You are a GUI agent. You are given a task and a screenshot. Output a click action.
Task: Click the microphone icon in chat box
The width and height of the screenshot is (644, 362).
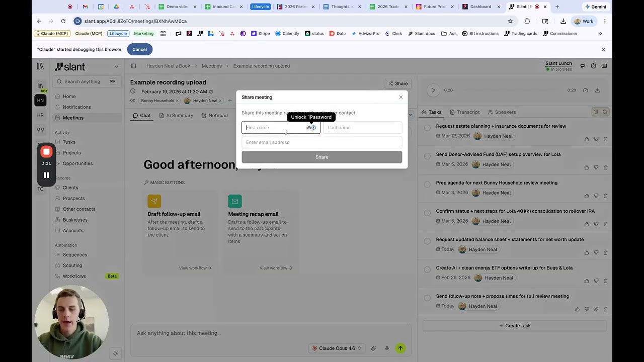click(x=386, y=348)
